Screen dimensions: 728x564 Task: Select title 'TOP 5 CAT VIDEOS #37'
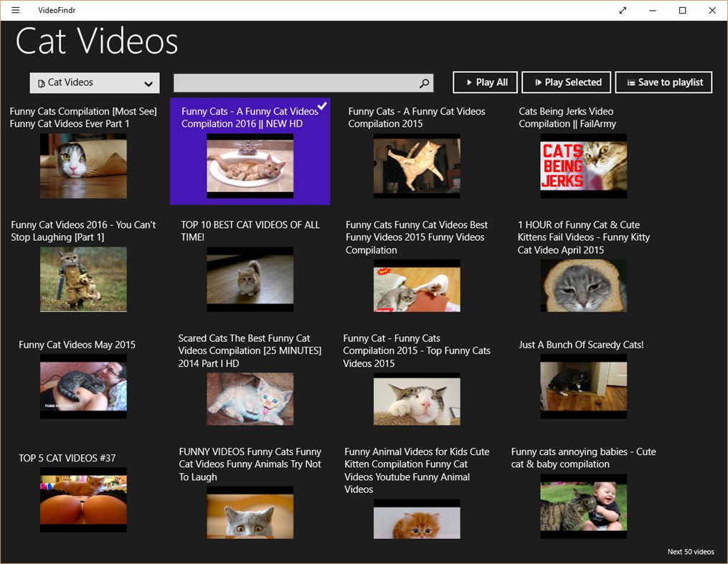(x=67, y=458)
